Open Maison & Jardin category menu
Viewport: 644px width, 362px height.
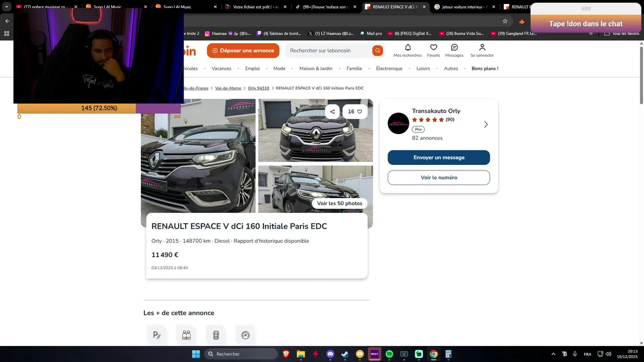click(x=315, y=68)
